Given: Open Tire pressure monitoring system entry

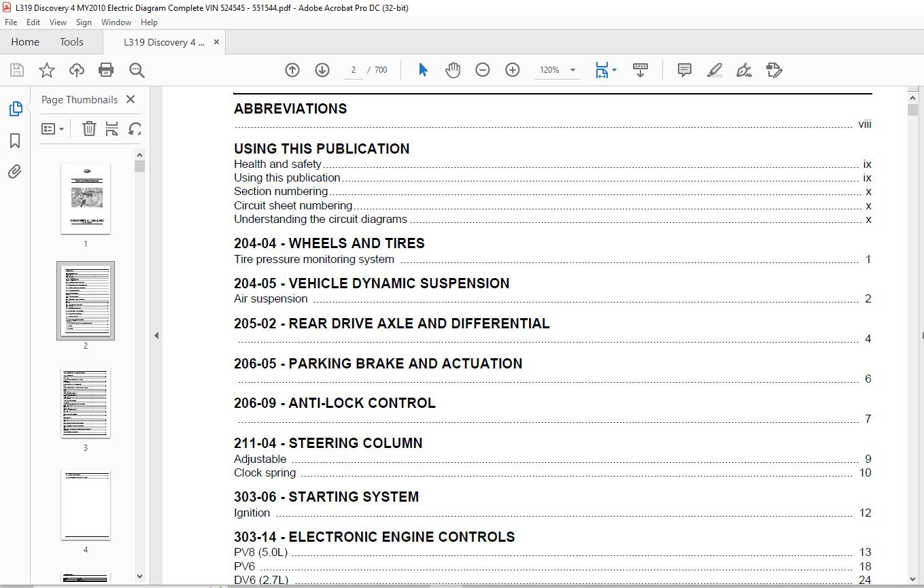Looking at the screenshot, I should (x=553, y=259).
